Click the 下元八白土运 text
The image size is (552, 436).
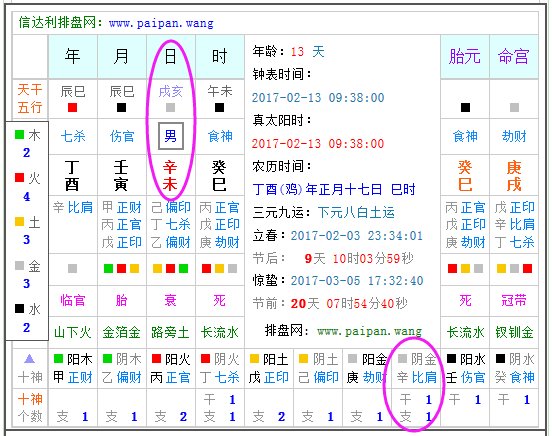pos(356,212)
